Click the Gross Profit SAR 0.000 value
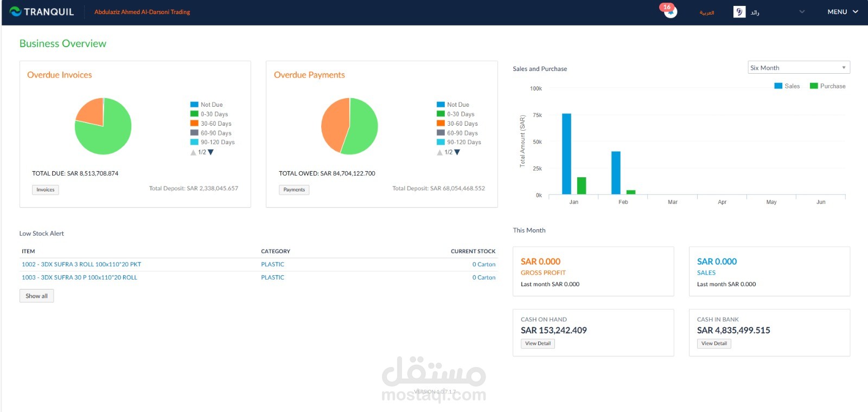This screenshot has height=412, width=868. click(541, 261)
